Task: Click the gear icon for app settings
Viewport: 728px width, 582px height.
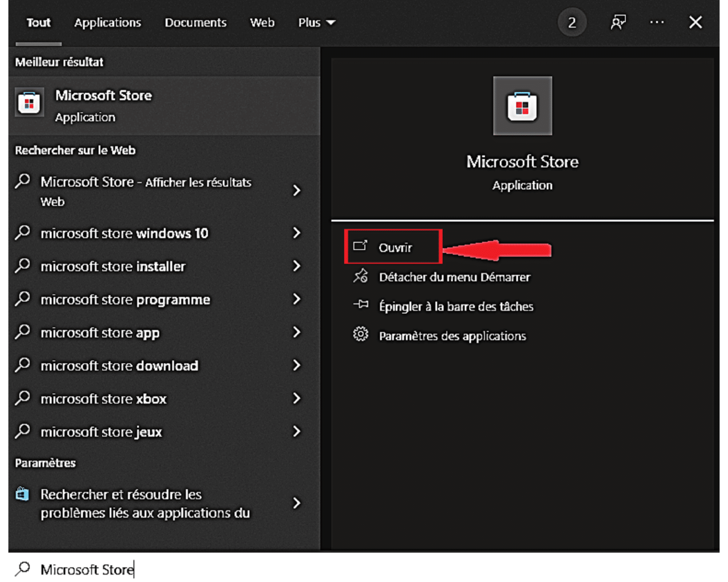Action: coord(360,334)
